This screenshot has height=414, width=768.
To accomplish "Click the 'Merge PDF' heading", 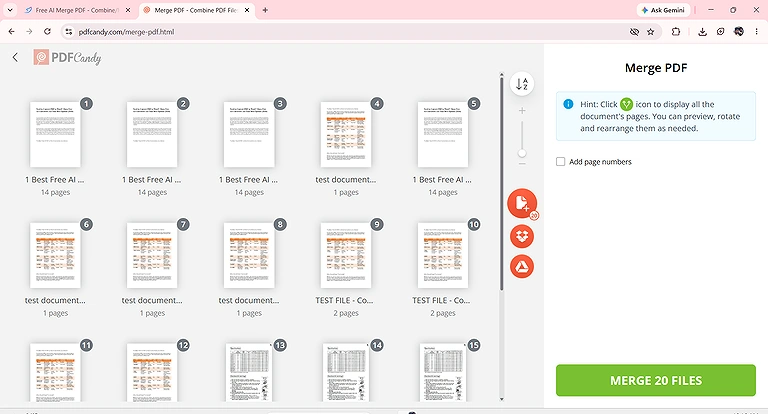I will [x=656, y=68].
